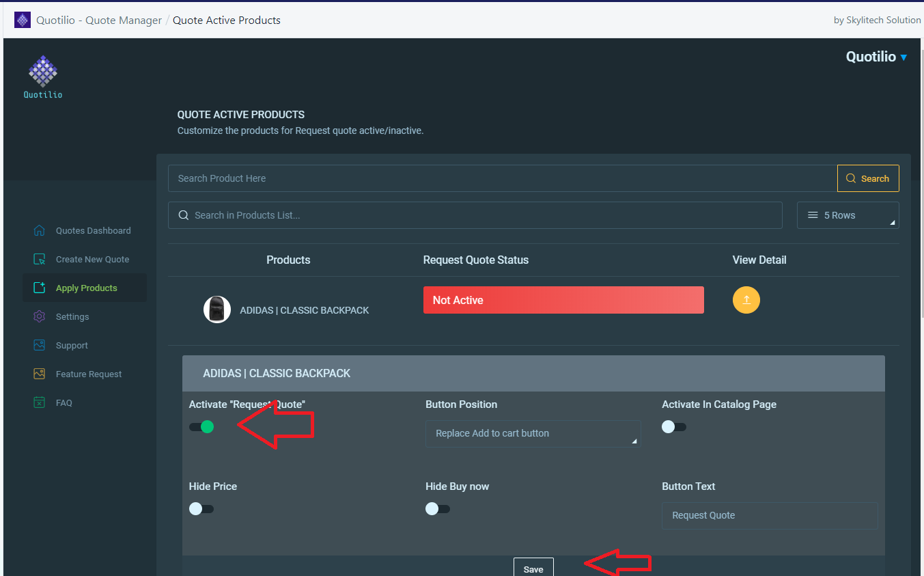Click the FAQ icon in sidebar

[40, 402]
